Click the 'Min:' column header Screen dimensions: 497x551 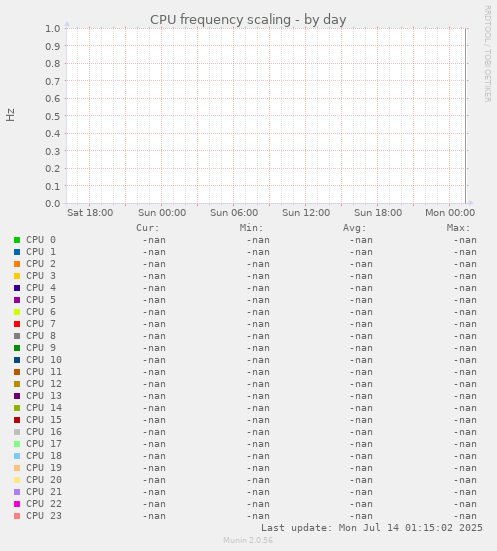click(251, 228)
